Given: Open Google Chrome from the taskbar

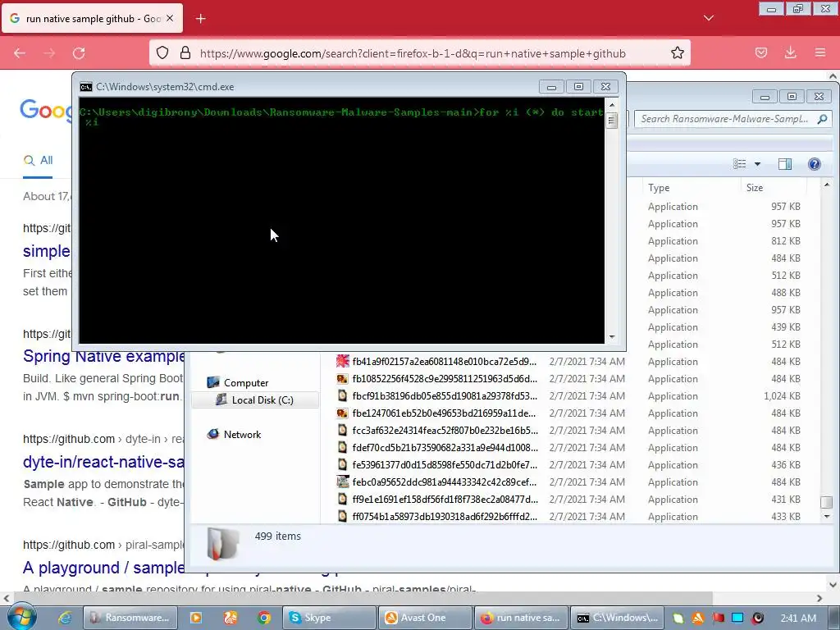Looking at the screenshot, I should [263, 618].
